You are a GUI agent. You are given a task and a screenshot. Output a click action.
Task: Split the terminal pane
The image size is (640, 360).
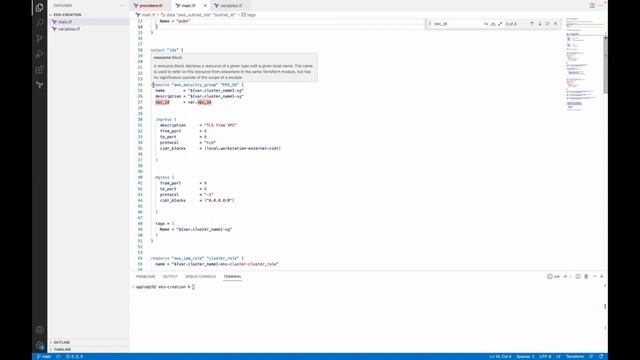578,276
